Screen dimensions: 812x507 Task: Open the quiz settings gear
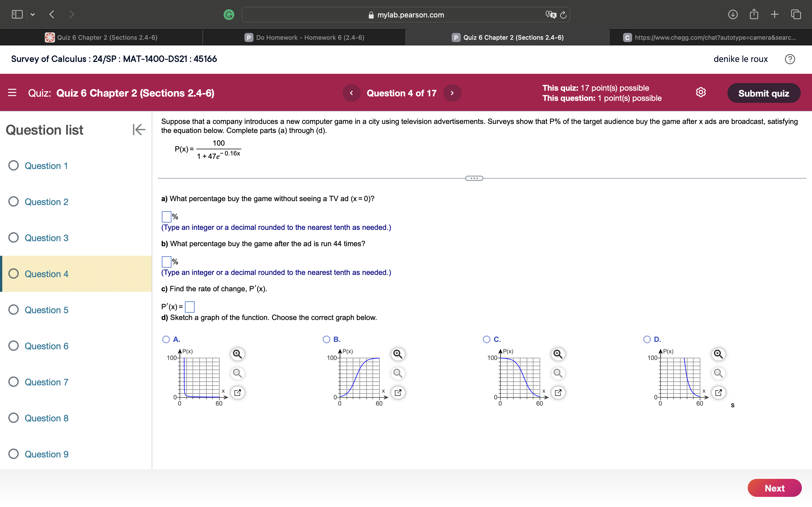click(701, 93)
